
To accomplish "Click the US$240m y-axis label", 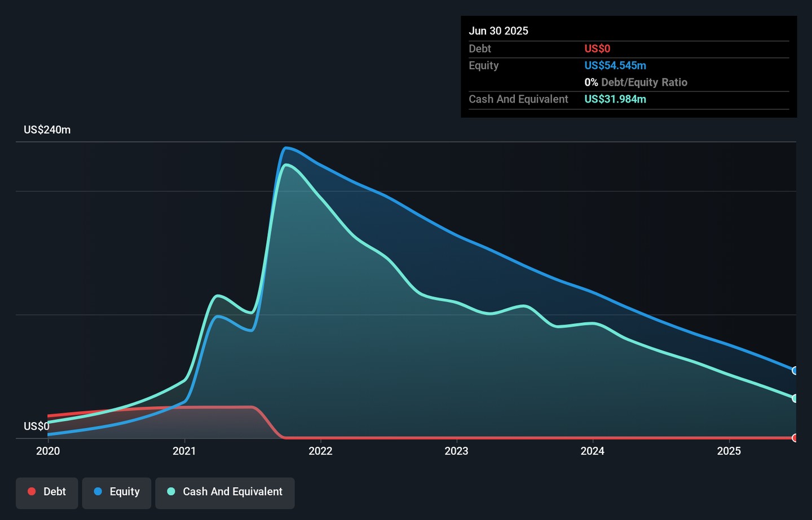I will coord(47,130).
